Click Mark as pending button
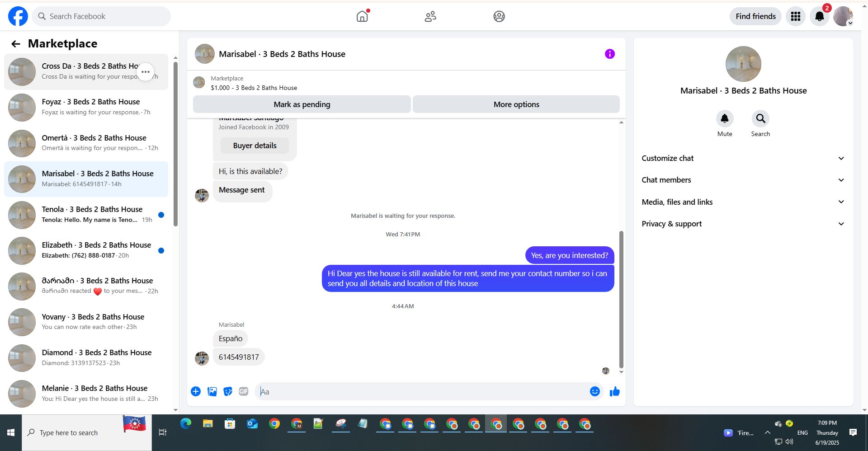This screenshot has height=451, width=868. (x=302, y=104)
